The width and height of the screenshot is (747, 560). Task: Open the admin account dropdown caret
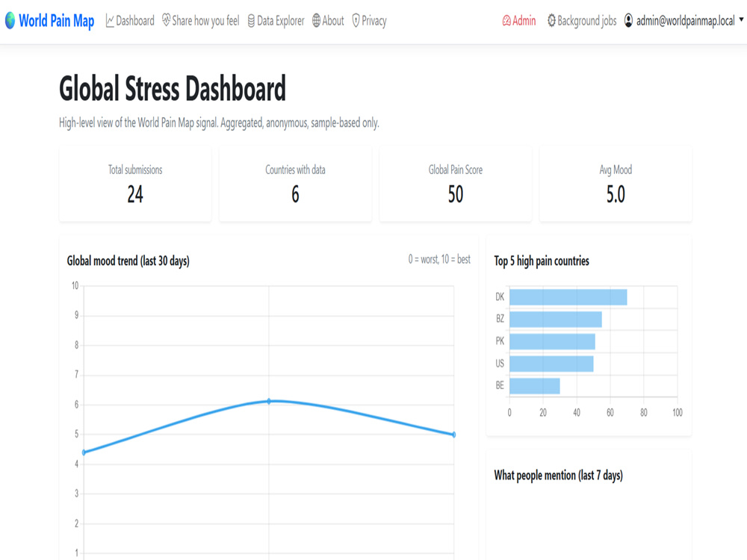click(x=741, y=20)
